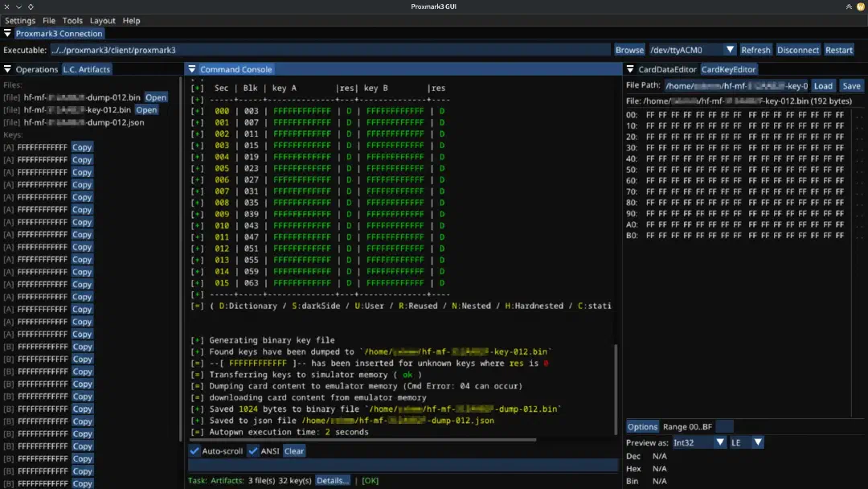Open the dump-012.bin file
This screenshot has width=868, height=489.
point(156,97)
